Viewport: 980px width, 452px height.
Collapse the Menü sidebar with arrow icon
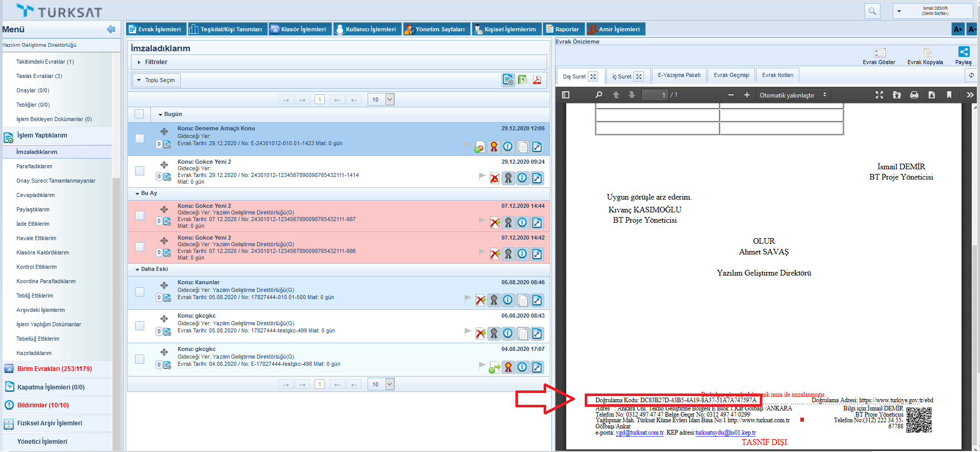[x=111, y=29]
